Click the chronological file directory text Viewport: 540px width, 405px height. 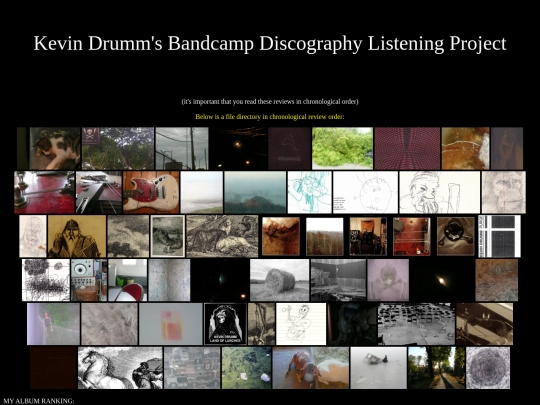pyautogui.click(x=270, y=117)
